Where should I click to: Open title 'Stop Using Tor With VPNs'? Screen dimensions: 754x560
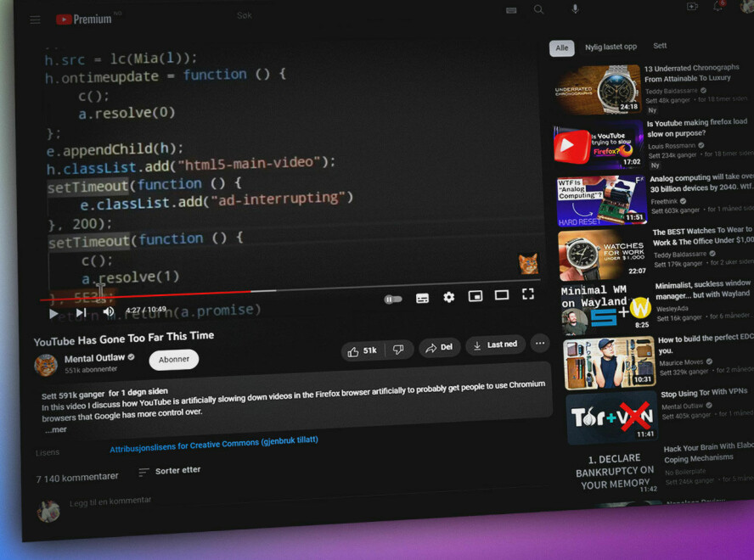[704, 393]
